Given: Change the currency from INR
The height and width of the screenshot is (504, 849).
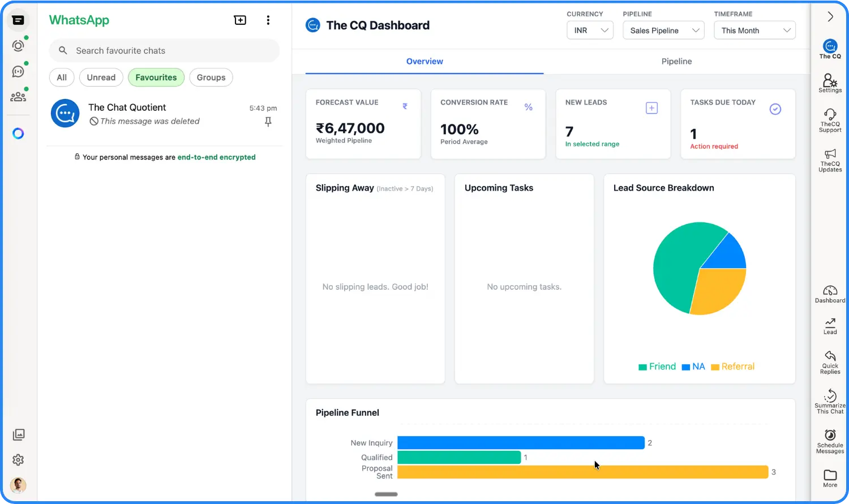Looking at the screenshot, I should coord(590,30).
